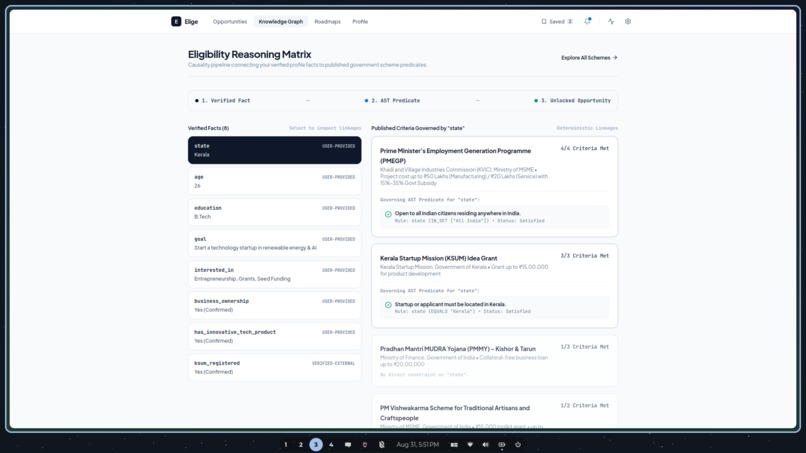Click the 4/4 Criteria Met label
The image size is (806, 453).
click(584, 148)
